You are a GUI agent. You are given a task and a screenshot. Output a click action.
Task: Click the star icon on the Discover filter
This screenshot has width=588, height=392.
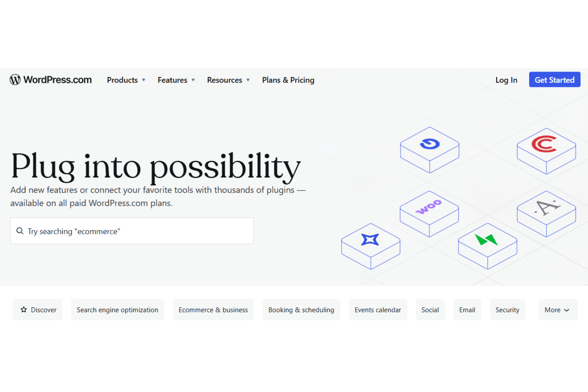[x=24, y=309]
